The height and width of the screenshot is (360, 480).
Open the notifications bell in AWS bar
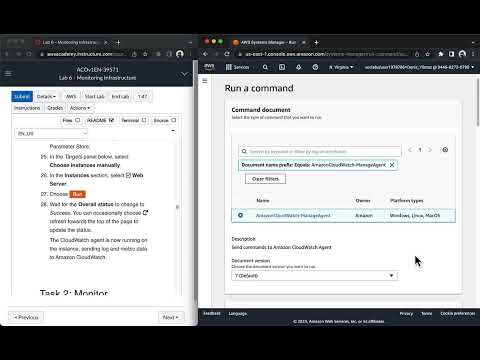point(299,67)
